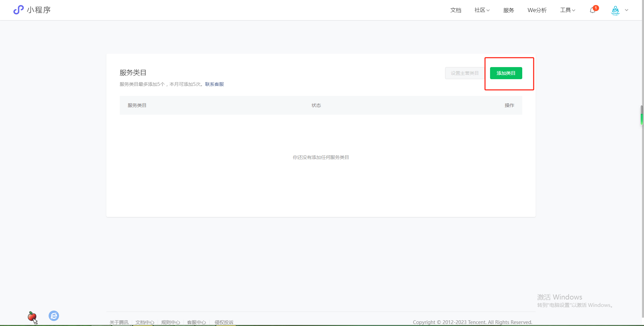Open the 客服中心 footer link
Viewport: 644px width, 326px height.
pyautogui.click(x=197, y=322)
